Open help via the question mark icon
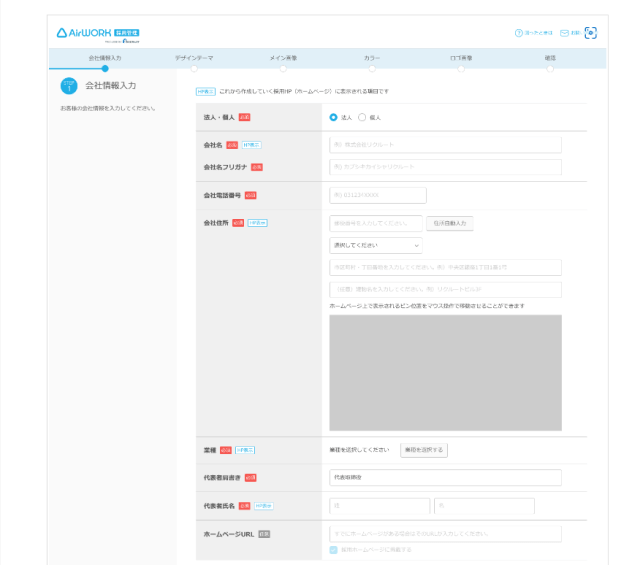Screen dimensions: 640x565 [519, 33]
